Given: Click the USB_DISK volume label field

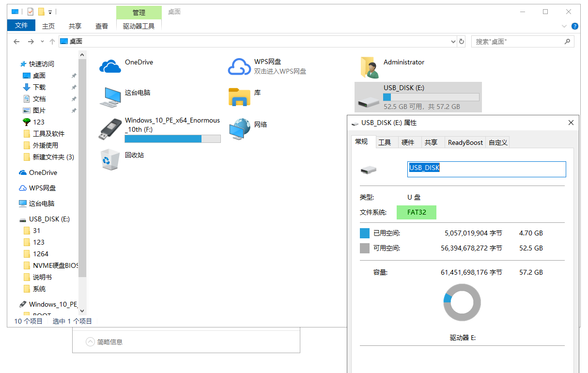Looking at the screenshot, I should (x=486, y=169).
